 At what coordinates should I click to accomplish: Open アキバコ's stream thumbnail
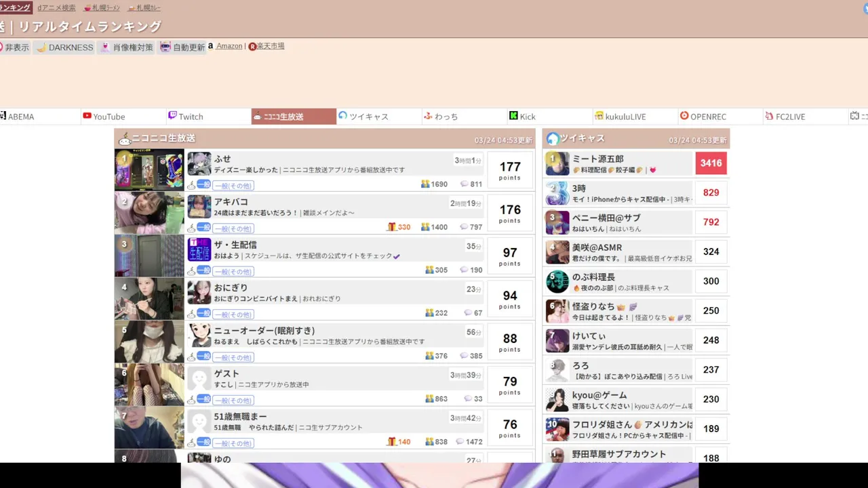click(x=149, y=213)
